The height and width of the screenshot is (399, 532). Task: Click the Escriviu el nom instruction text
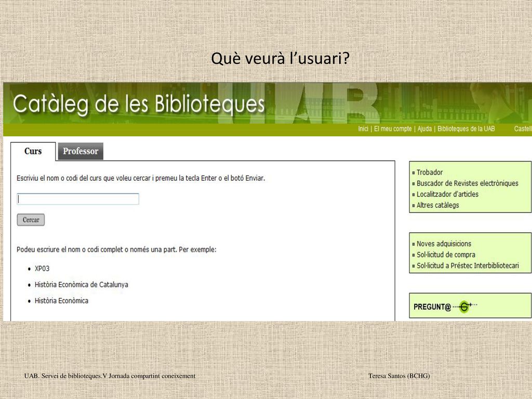click(x=141, y=178)
